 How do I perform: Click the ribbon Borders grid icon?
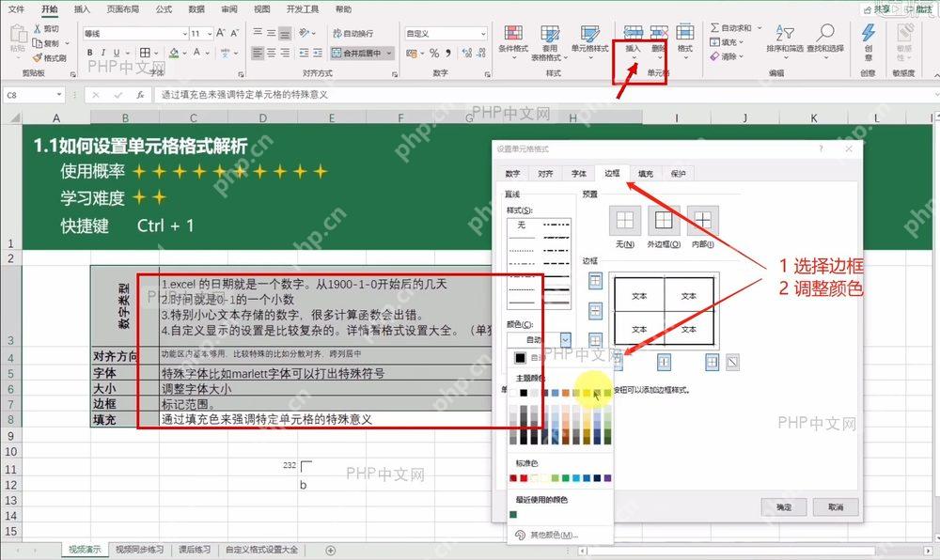coord(145,53)
